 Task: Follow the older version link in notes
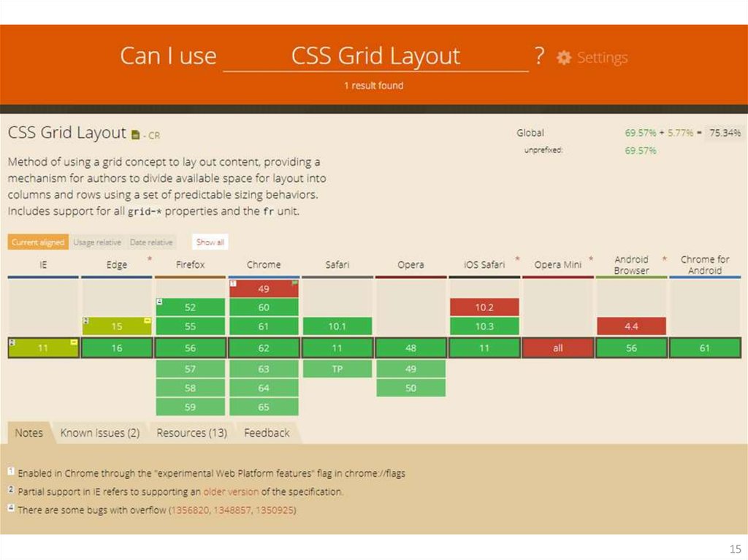click(231, 491)
